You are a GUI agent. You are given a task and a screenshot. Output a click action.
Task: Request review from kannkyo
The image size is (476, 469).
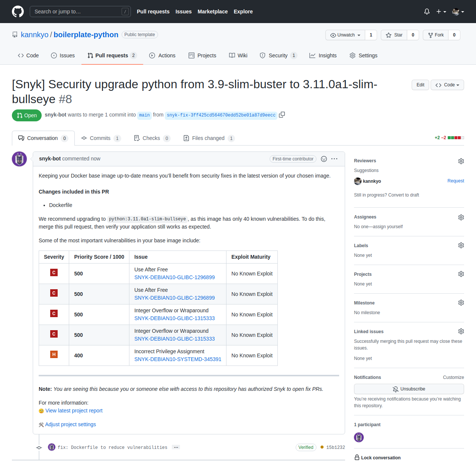click(x=456, y=181)
